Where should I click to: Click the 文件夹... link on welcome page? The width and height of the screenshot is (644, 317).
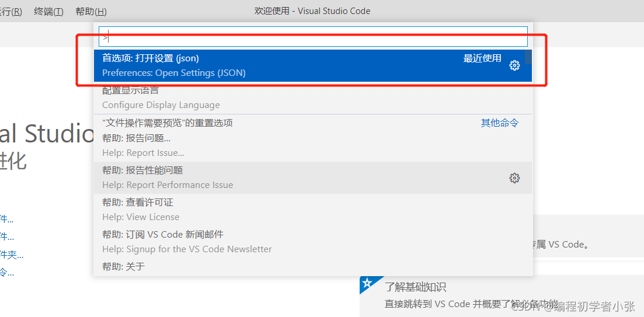[x=12, y=255]
